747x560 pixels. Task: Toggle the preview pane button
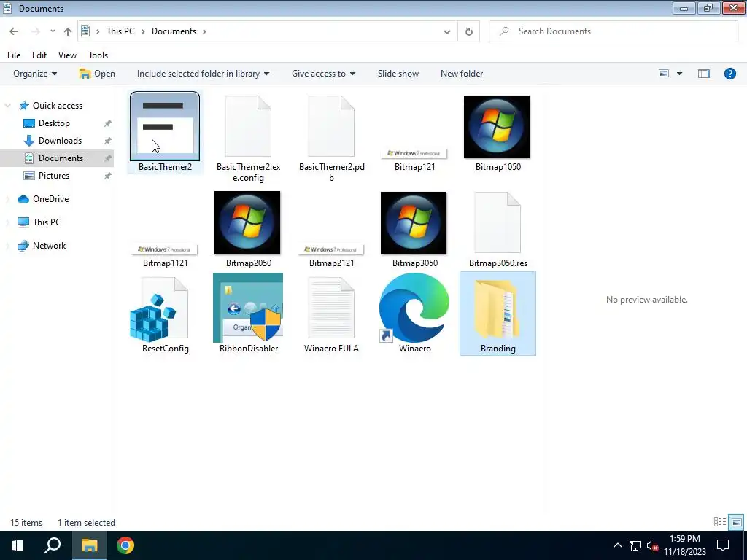[704, 74]
